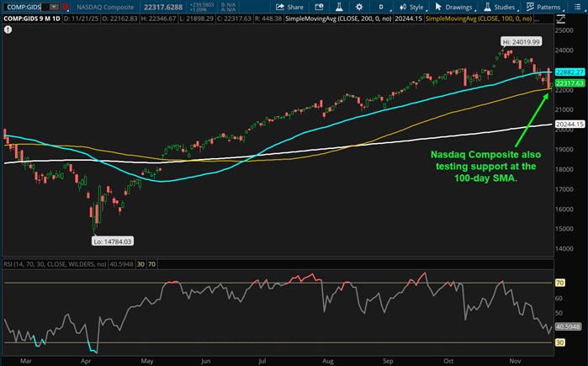Click the Hi: 24019.99 price bubble
Viewport: 588px width, 366px height.
pos(522,41)
